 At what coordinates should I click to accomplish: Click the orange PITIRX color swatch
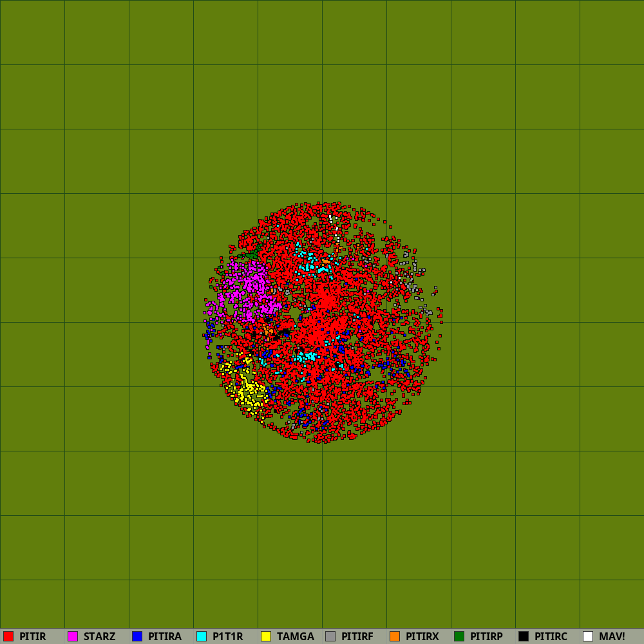point(395,636)
